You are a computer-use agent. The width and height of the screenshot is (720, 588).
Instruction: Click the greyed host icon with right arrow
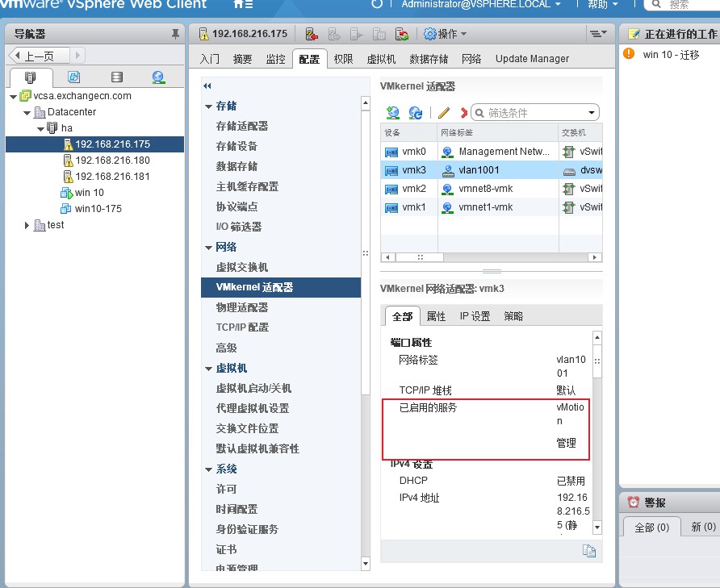click(x=334, y=34)
